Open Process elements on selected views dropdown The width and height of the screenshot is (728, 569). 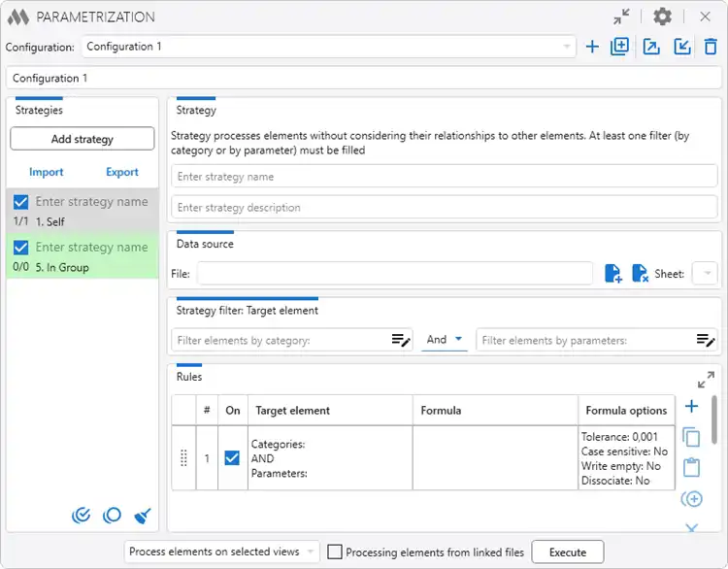pos(222,552)
